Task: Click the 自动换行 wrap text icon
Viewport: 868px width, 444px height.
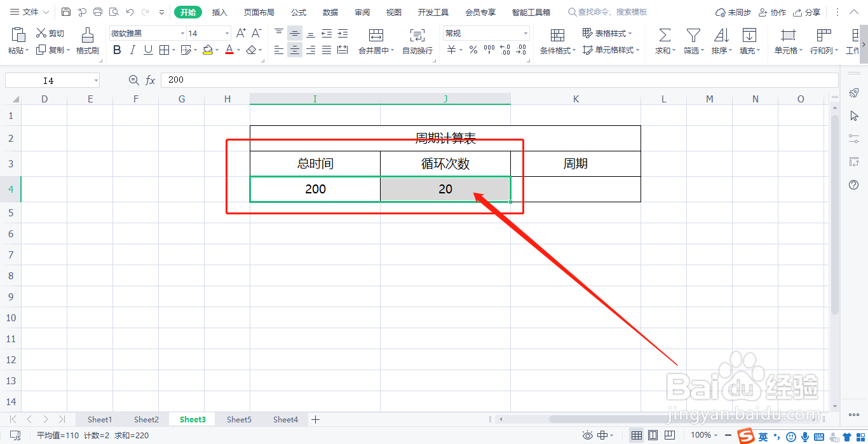Action: 417,40
